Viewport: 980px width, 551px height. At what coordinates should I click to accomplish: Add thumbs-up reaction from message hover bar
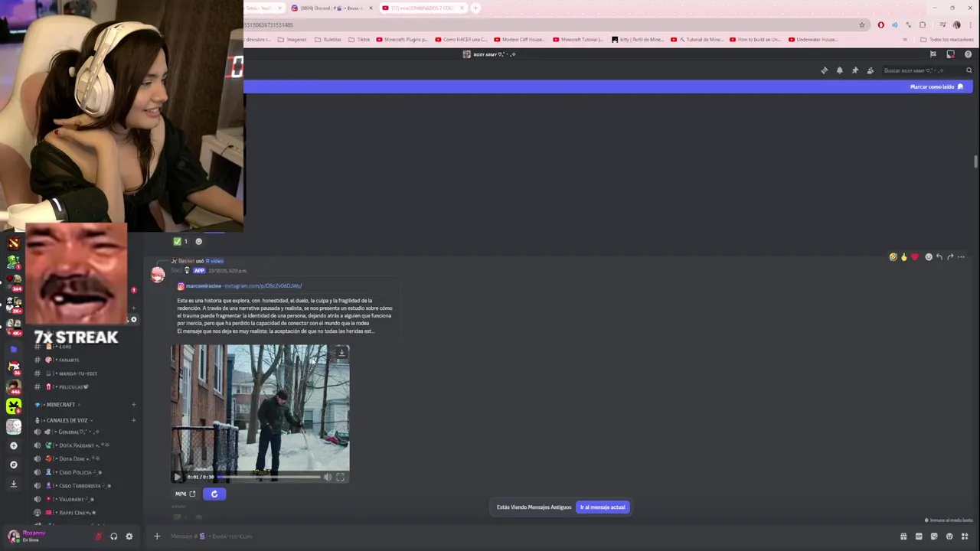click(x=904, y=257)
